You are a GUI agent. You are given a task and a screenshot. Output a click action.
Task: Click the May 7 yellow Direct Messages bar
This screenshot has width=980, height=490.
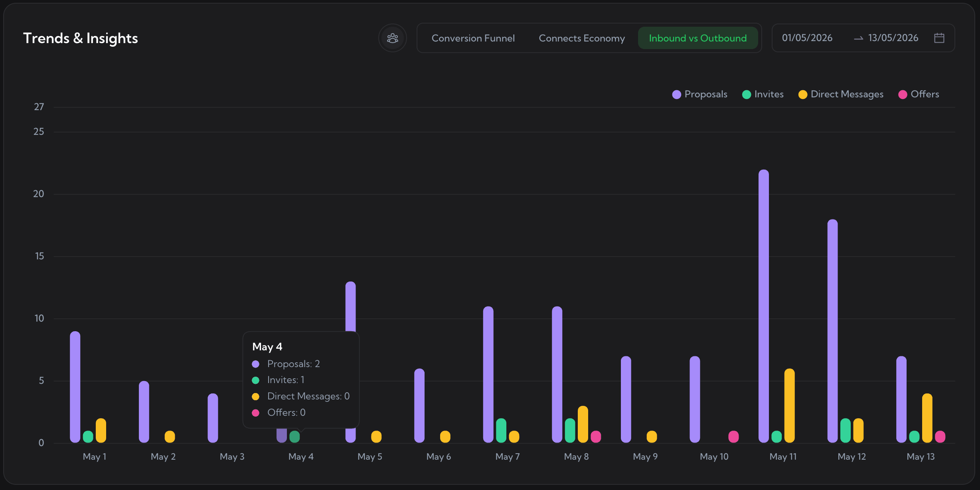[514, 437]
